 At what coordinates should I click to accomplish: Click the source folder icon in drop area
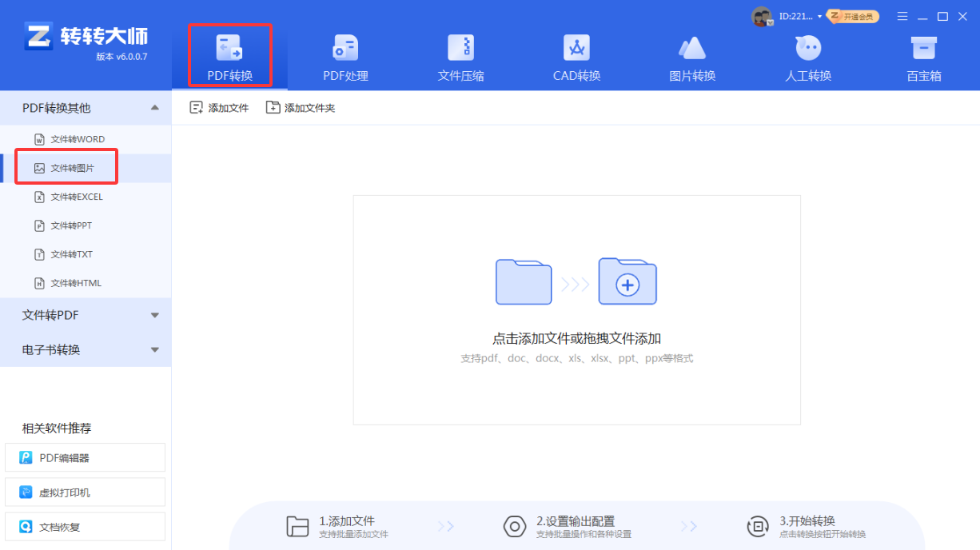524,281
